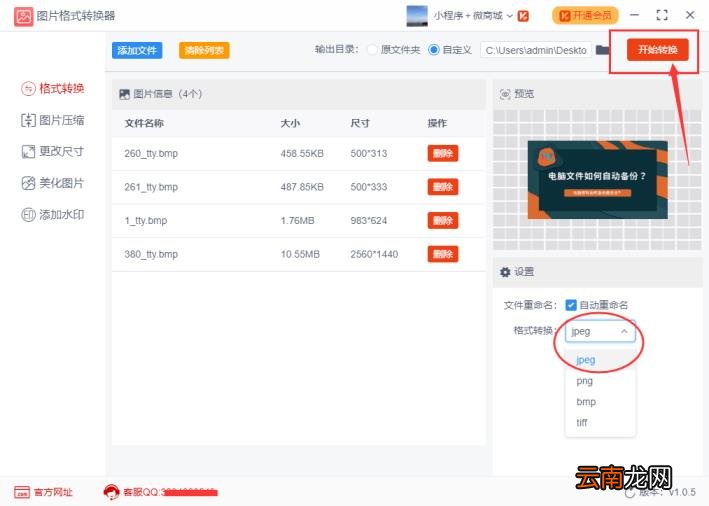The width and height of the screenshot is (709, 506).
Task: Open the 图片压缩 sidebar section
Action: [53, 120]
